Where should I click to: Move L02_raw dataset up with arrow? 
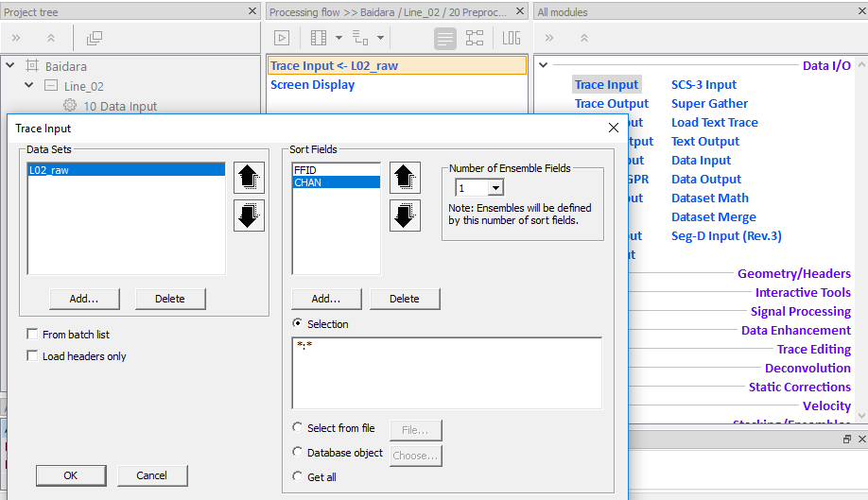[249, 178]
